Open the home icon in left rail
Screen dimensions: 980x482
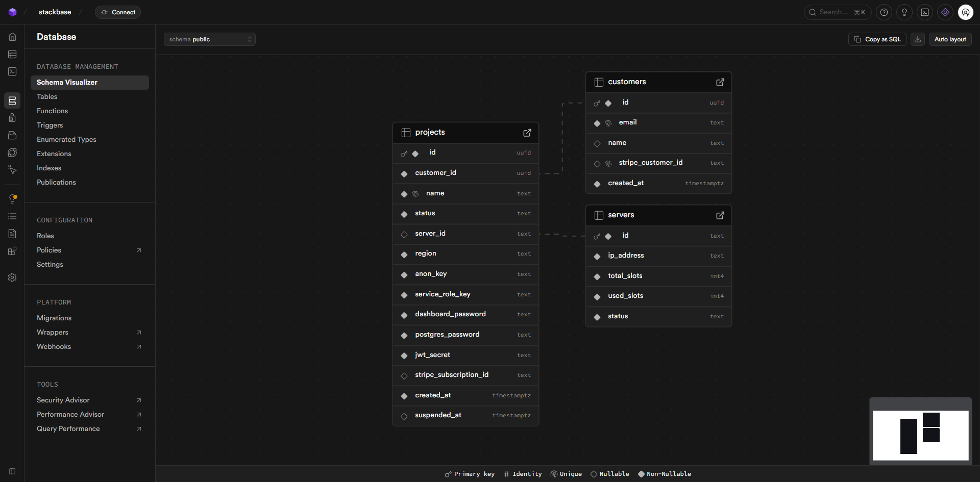(x=12, y=37)
